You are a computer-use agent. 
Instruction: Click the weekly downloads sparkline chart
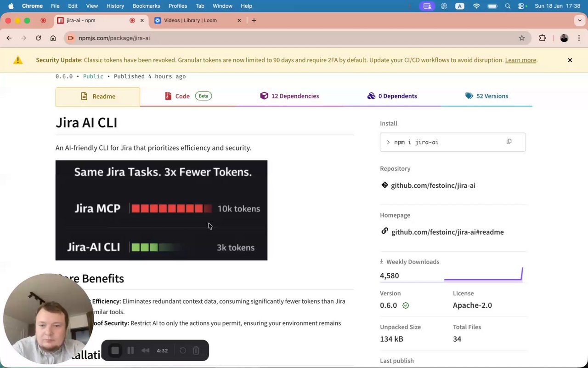483,274
